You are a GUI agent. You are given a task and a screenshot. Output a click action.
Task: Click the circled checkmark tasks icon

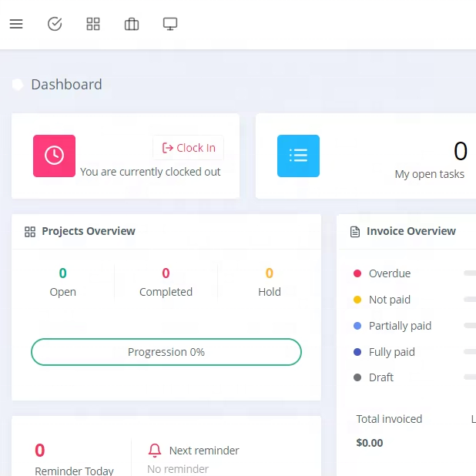pos(55,24)
